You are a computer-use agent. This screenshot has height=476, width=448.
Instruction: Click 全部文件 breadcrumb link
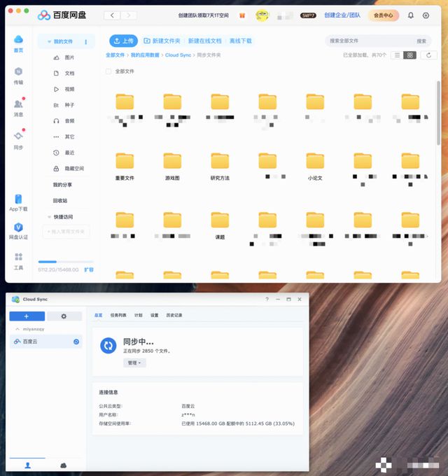(115, 55)
